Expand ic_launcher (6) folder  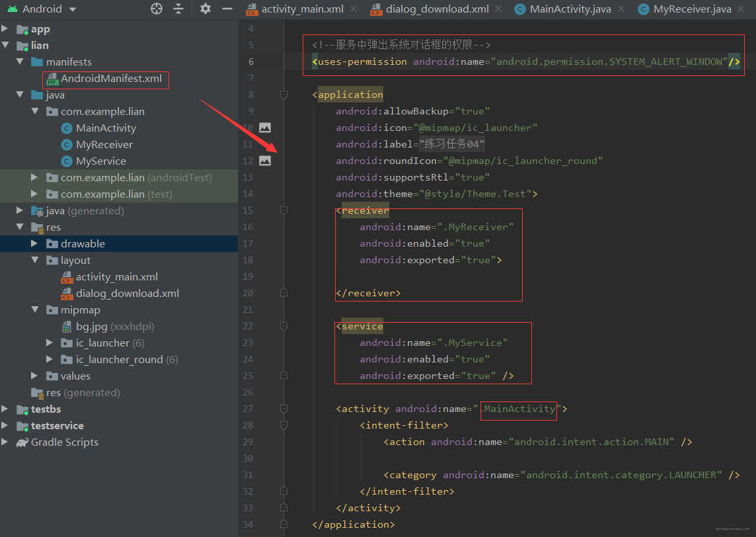point(50,343)
